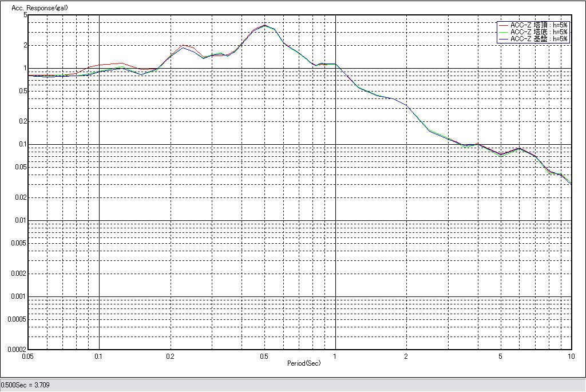This screenshot has width=586, height=392.
Task: Click the status bar reading 0.500Sec = 3.709
Action: 26,385
